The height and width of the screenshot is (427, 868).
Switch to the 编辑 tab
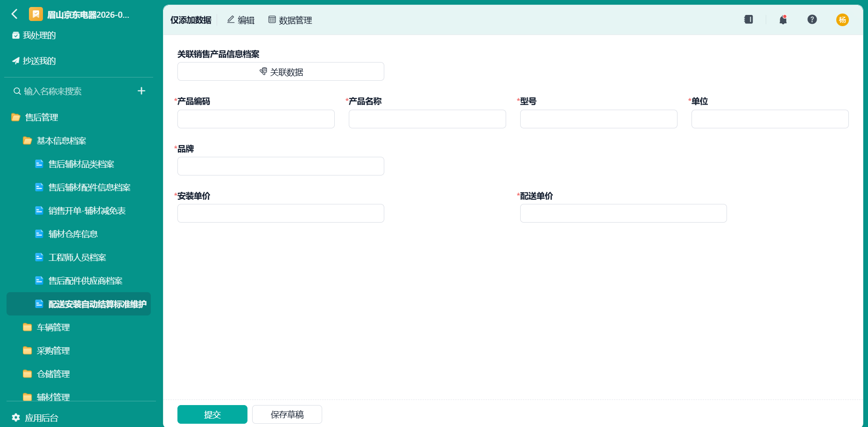pos(241,20)
